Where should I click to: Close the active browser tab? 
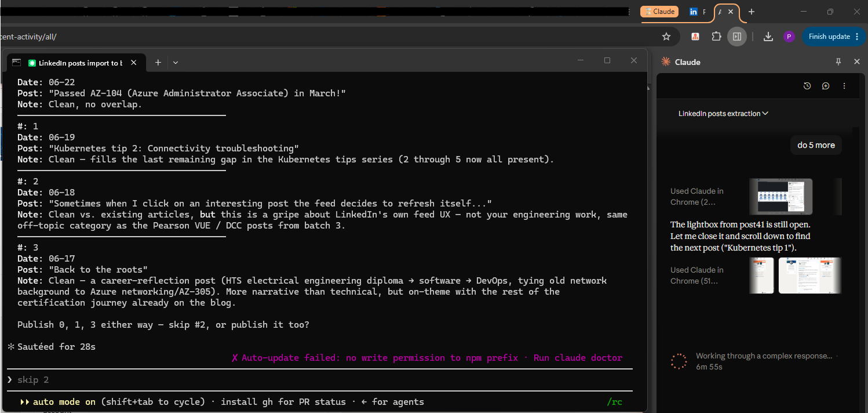pos(731,12)
